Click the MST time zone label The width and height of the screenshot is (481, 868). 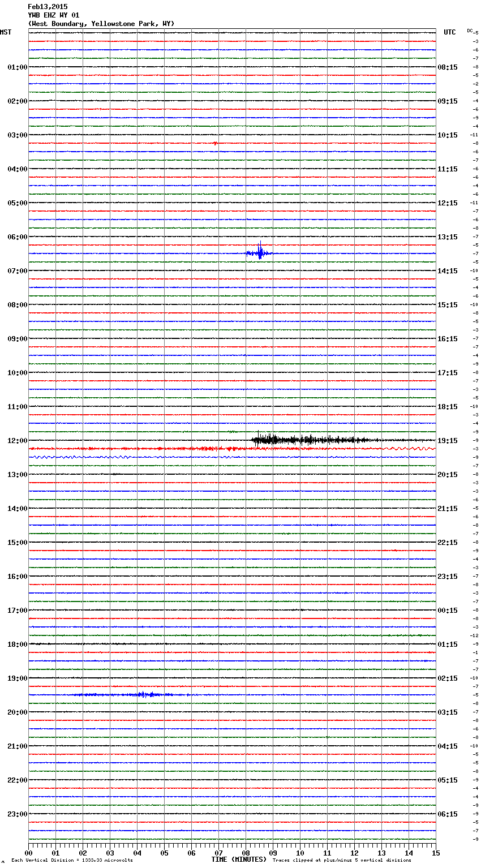coord(6,32)
